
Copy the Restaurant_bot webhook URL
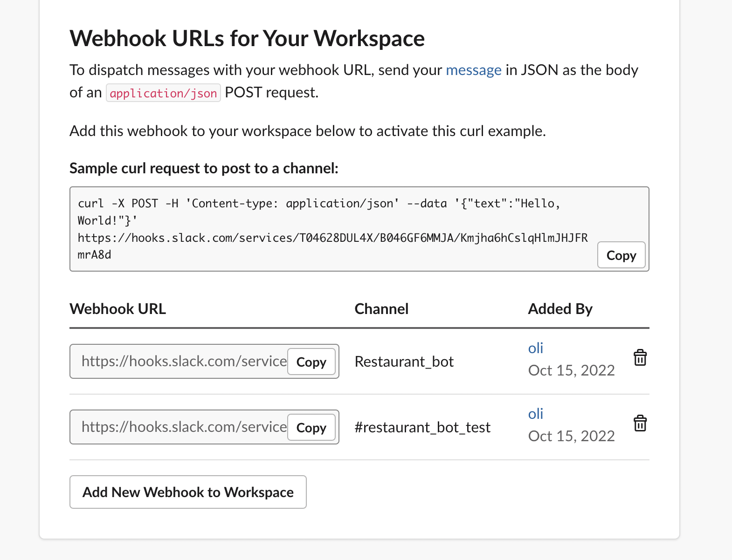tap(311, 362)
